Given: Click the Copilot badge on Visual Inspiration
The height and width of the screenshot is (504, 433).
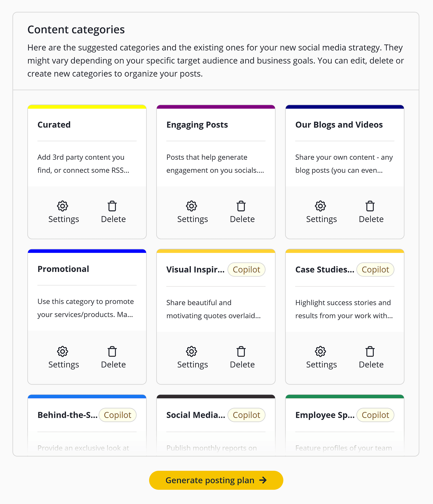Looking at the screenshot, I should (x=246, y=270).
